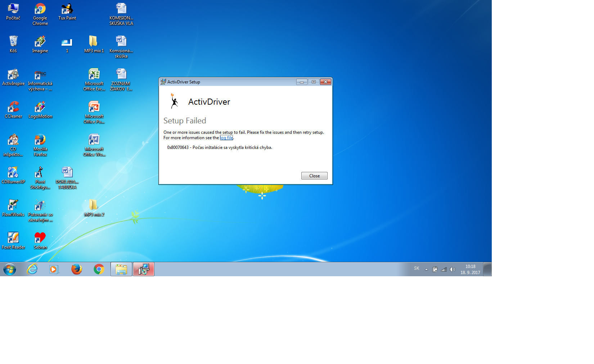Open the network signal tray icon

coord(444,269)
